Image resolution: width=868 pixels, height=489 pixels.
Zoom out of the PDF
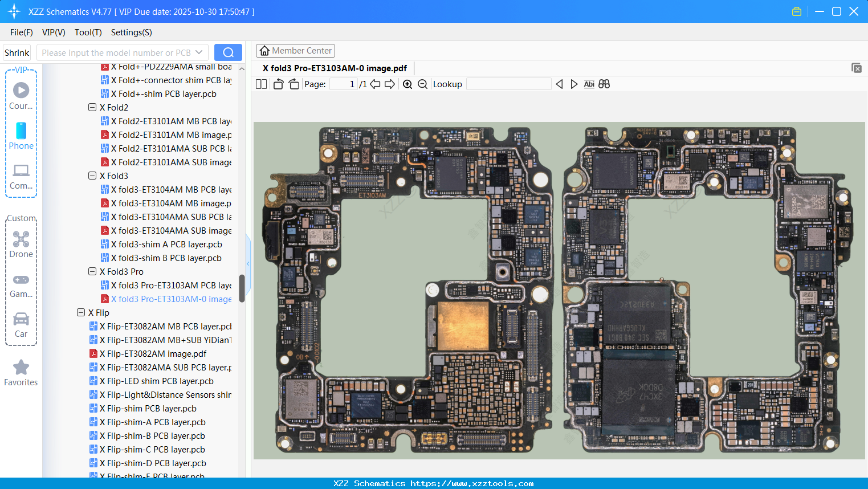[422, 84]
